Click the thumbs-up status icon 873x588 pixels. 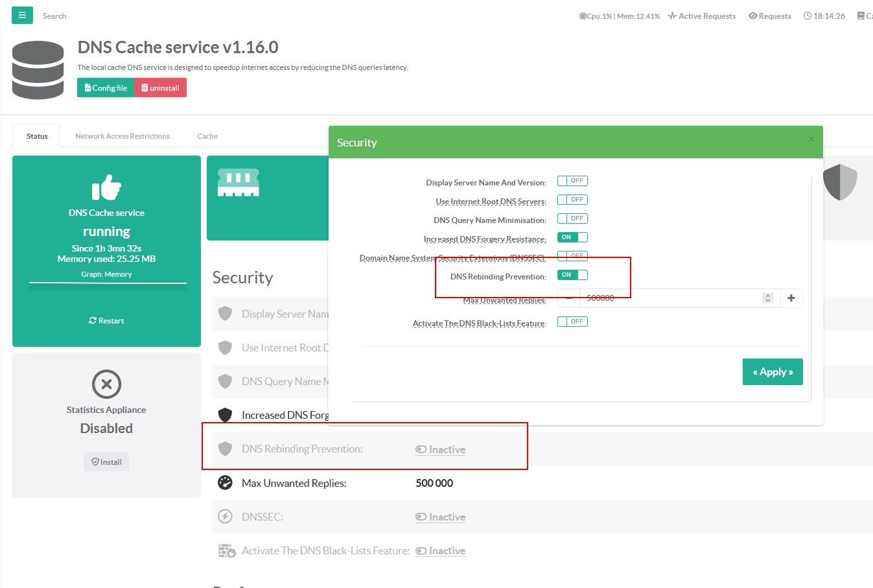click(106, 187)
